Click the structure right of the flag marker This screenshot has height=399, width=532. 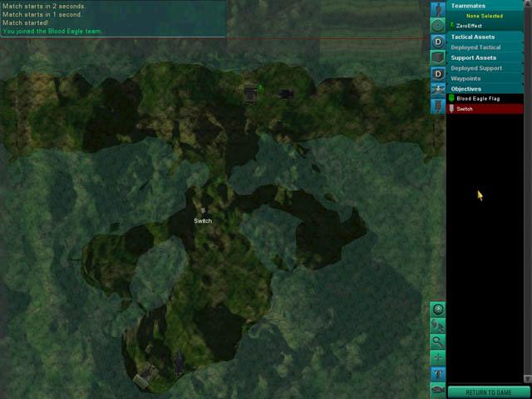coord(286,94)
